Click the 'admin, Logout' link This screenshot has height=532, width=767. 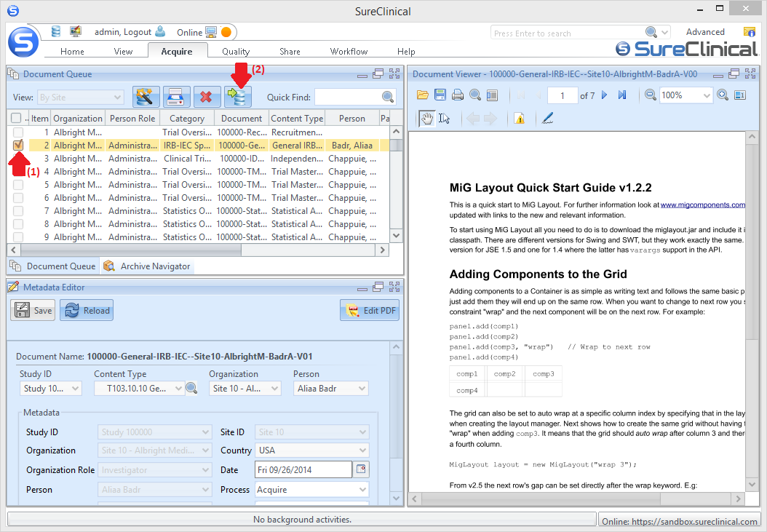[123, 32]
